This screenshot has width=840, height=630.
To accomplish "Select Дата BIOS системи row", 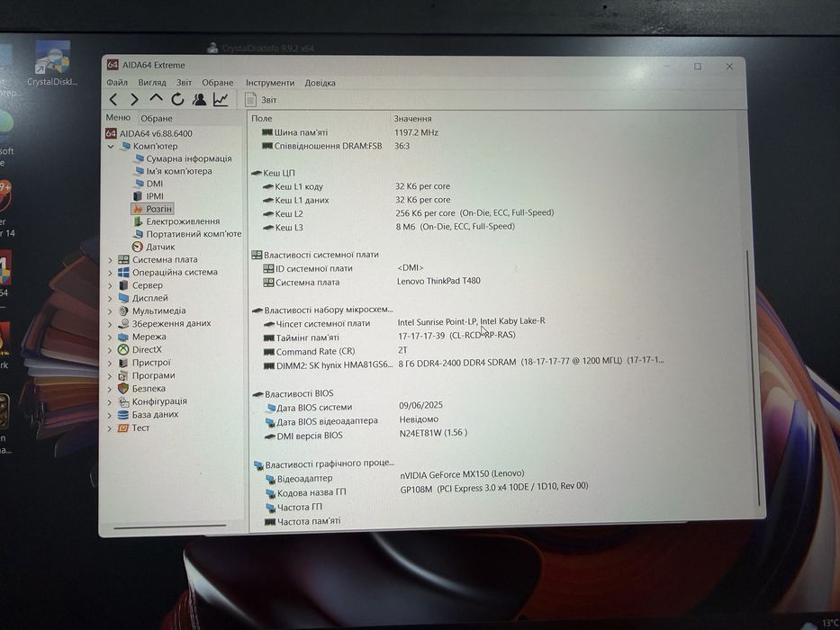I will point(354,407).
